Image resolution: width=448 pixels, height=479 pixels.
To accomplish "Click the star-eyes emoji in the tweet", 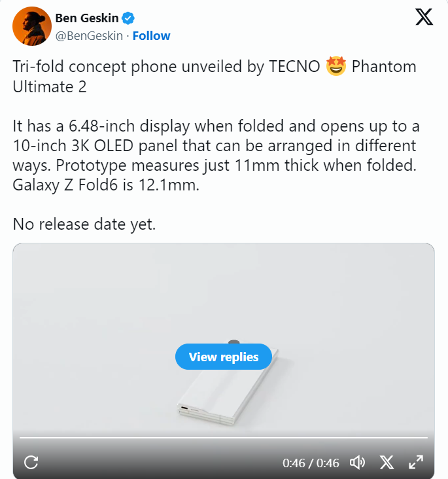I will [x=336, y=67].
